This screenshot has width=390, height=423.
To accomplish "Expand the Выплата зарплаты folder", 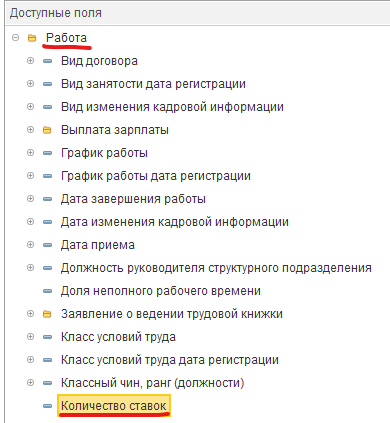I will tap(30, 130).
